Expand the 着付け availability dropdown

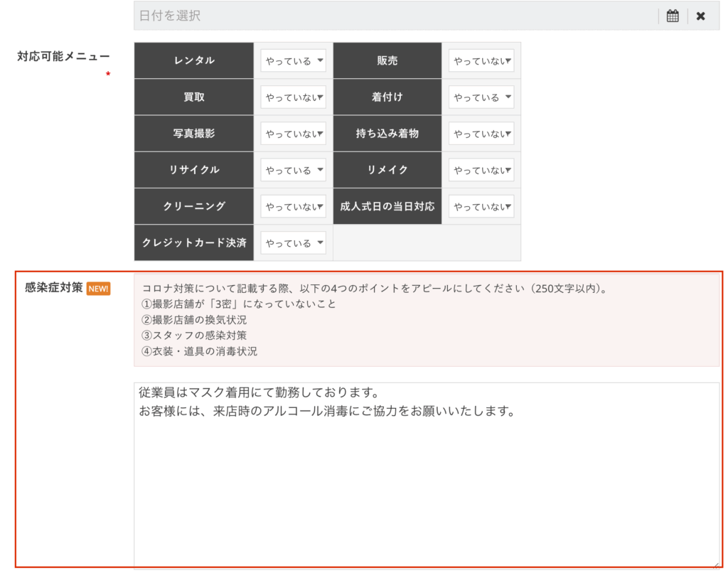pyautogui.click(x=481, y=97)
